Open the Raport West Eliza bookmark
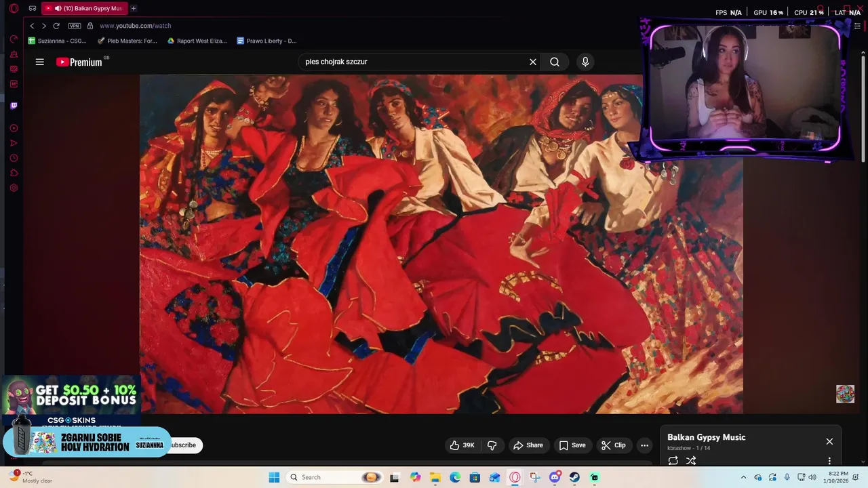This screenshot has width=868, height=488. point(197,41)
